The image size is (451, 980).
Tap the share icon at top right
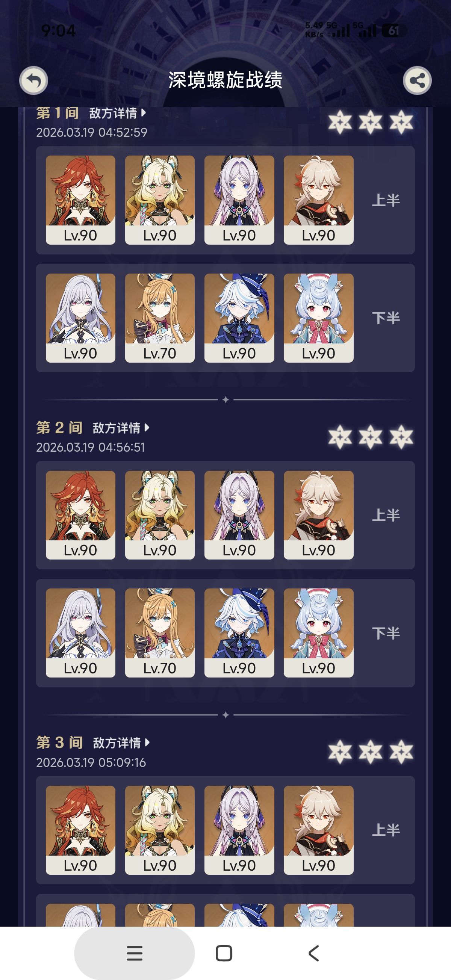click(x=417, y=80)
